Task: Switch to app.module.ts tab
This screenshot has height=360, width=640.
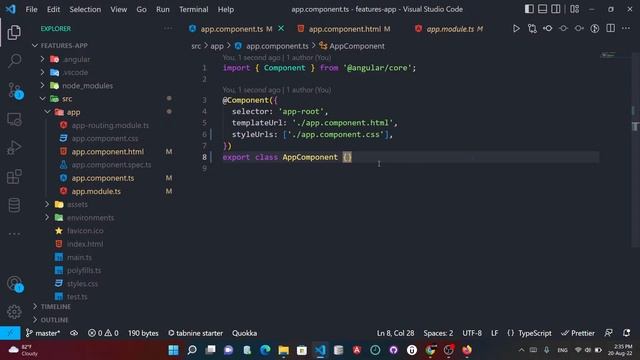Action: (449, 29)
